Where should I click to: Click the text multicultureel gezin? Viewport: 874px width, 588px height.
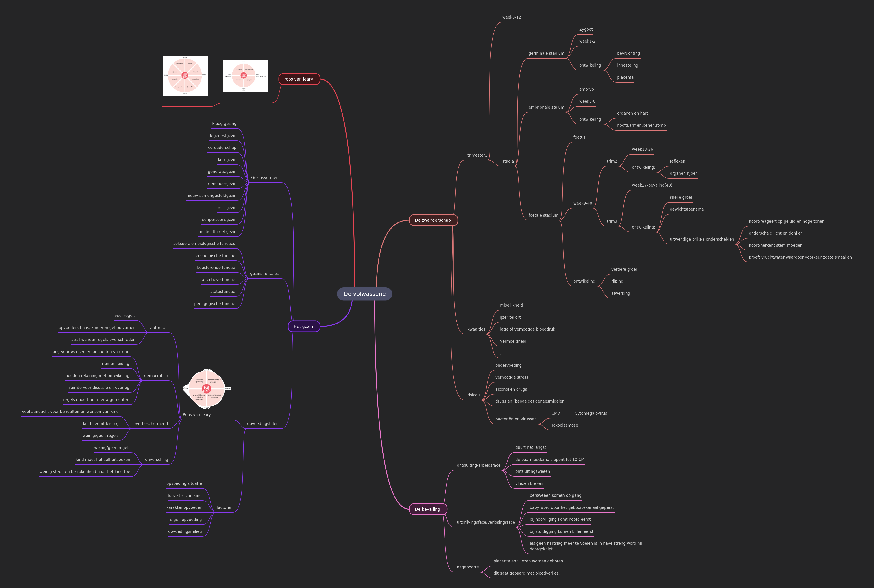pyautogui.click(x=218, y=232)
